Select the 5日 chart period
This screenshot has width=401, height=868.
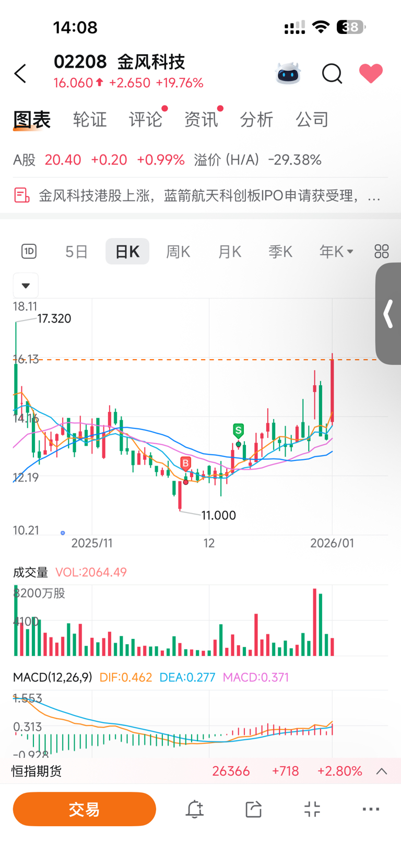[x=76, y=252]
